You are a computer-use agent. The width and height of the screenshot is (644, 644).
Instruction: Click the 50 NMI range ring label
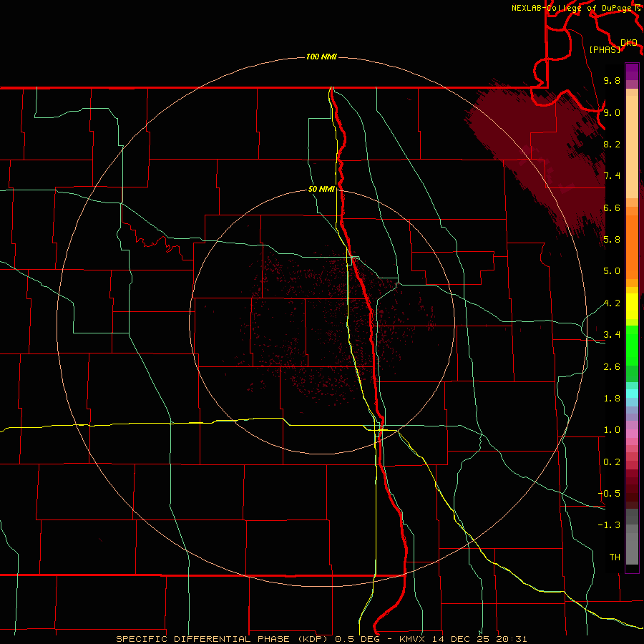click(x=321, y=189)
